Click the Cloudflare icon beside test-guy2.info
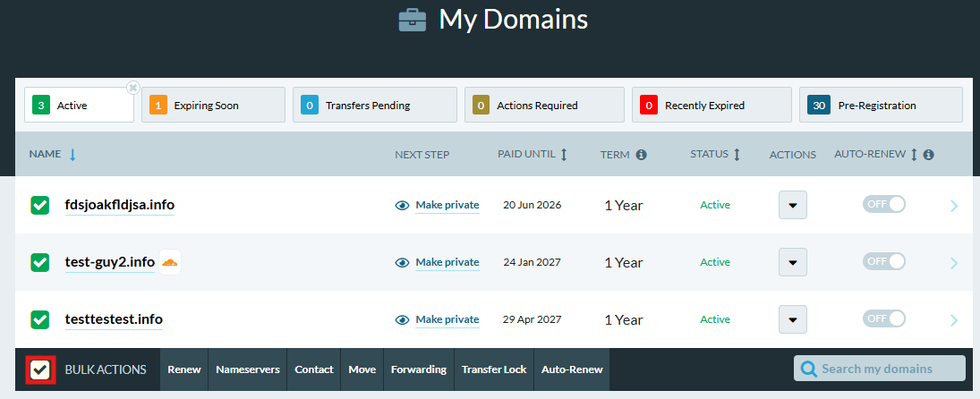The height and width of the screenshot is (399, 980). click(x=170, y=262)
